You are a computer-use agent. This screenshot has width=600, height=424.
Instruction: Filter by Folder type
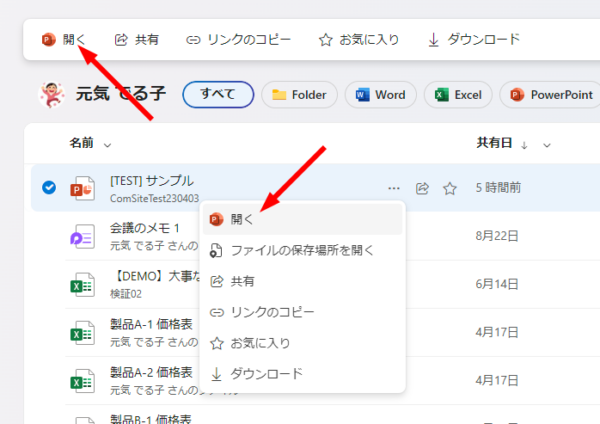coord(299,95)
